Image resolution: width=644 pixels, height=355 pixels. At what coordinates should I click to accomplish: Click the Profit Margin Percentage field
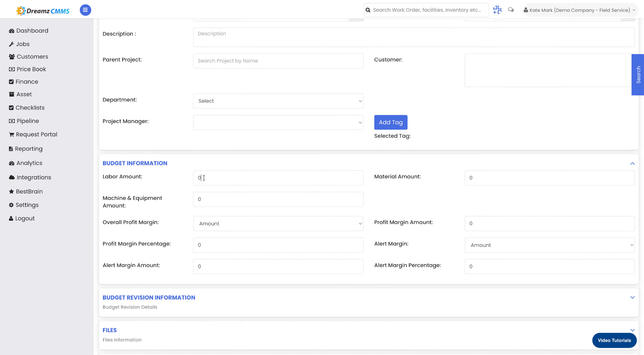pyautogui.click(x=278, y=245)
